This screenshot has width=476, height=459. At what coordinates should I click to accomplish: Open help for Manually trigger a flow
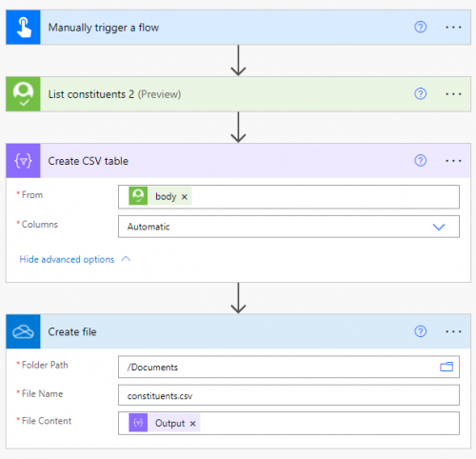pos(420,28)
